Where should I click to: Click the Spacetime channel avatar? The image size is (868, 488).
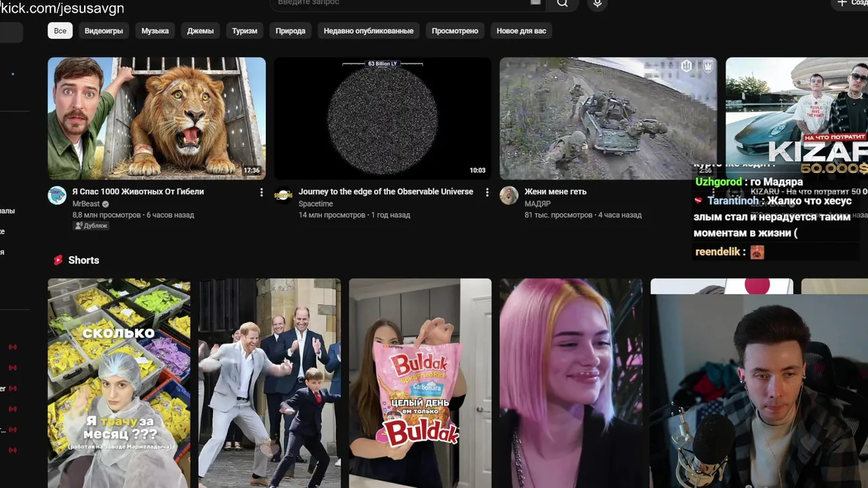click(x=283, y=195)
